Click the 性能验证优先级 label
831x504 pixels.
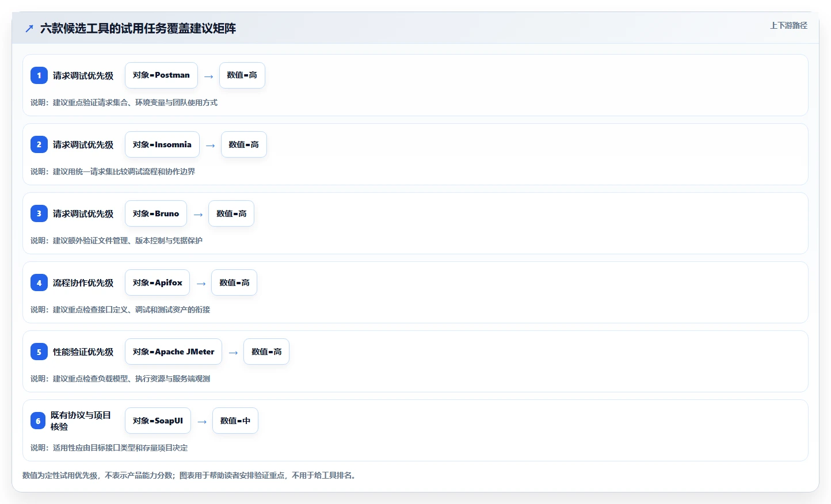(83, 352)
